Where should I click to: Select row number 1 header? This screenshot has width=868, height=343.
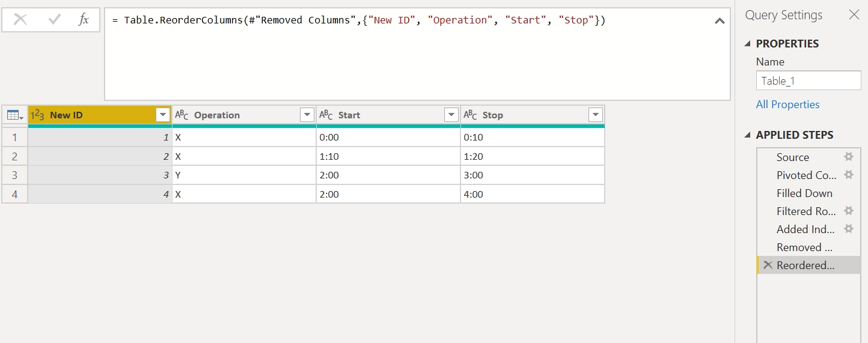[14, 138]
